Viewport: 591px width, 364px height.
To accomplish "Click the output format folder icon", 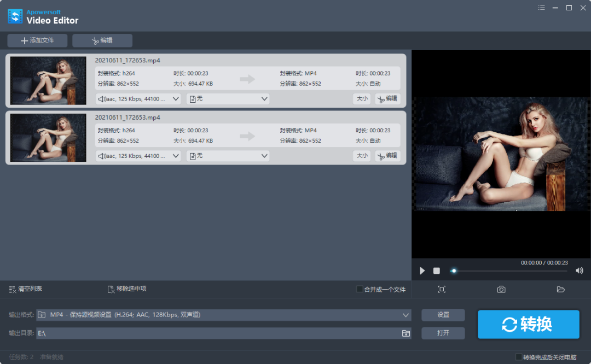I will pos(42,315).
